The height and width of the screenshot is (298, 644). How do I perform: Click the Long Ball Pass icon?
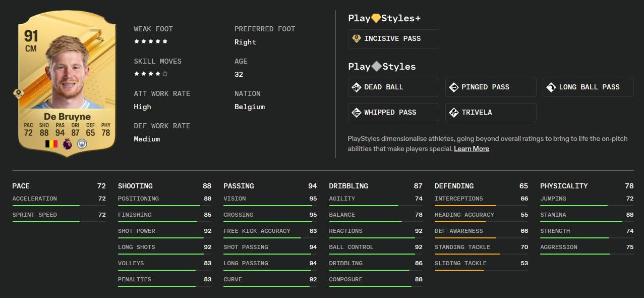[x=551, y=87]
